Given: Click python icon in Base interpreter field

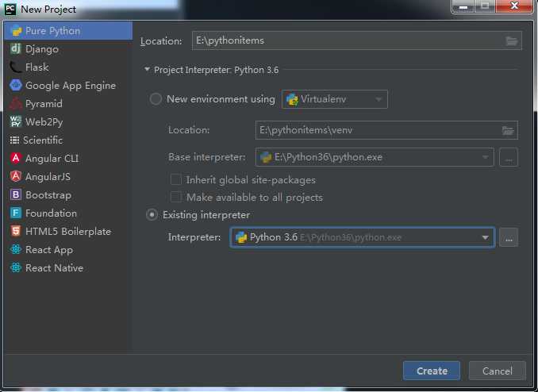Looking at the screenshot, I should tap(266, 158).
